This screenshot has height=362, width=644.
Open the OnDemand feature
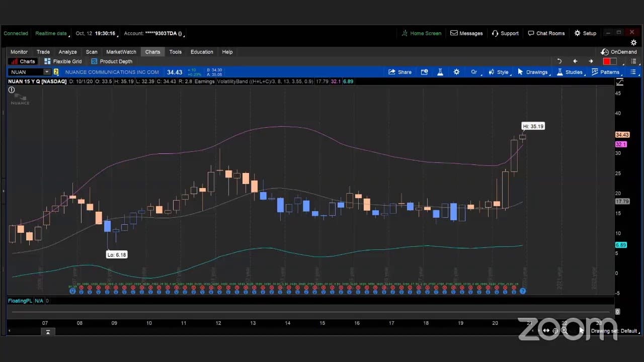(619, 52)
